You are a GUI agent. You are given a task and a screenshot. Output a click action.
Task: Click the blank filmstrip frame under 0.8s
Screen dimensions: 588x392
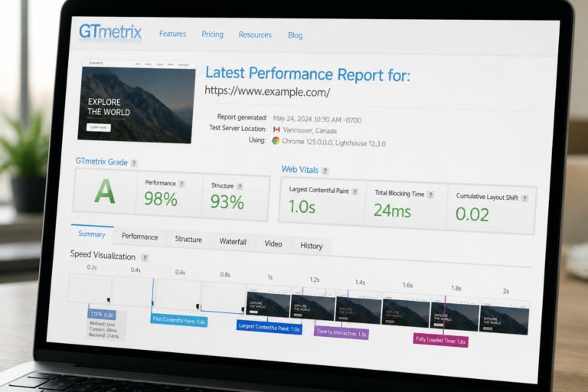click(x=224, y=298)
